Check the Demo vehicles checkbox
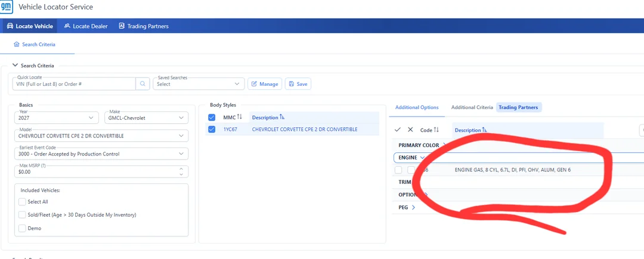The width and height of the screenshot is (644, 259). coord(22,228)
